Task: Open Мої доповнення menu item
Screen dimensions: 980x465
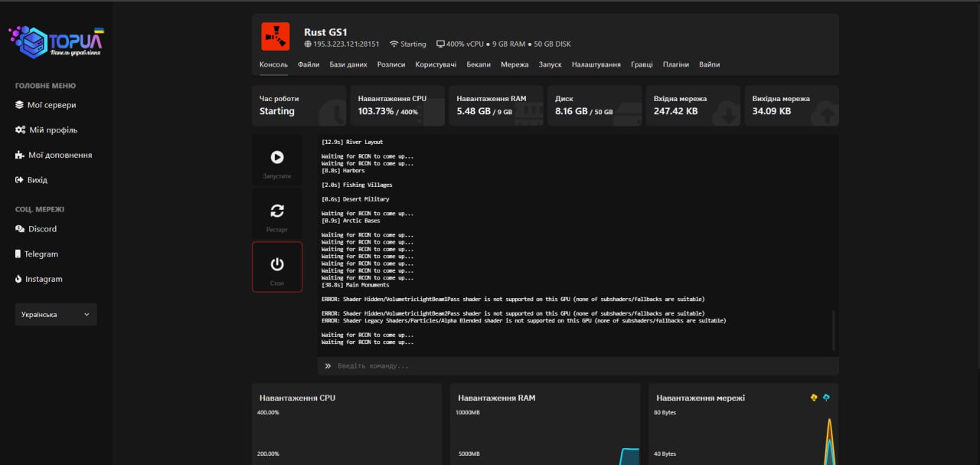Action: (x=59, y=155)
